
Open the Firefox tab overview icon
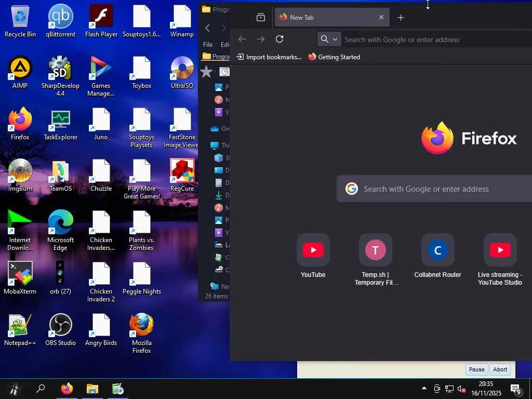(x=261, y=17)
